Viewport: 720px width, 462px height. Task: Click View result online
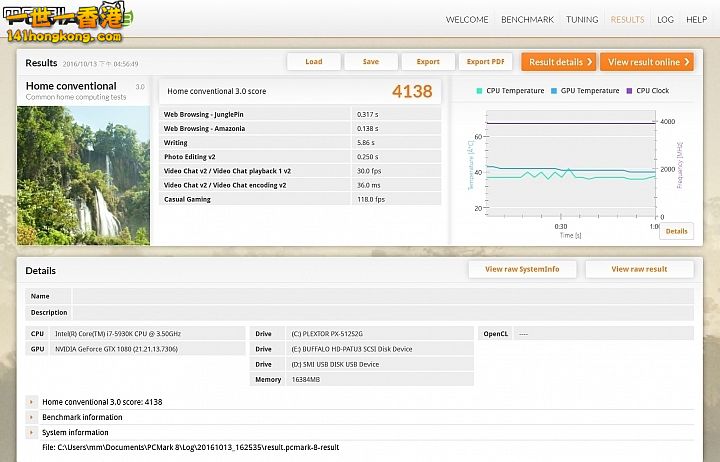(x=647, y=62)
